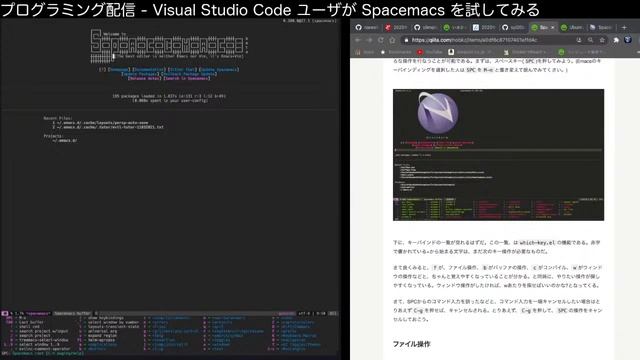Open recent file persp-auto-save
The height and width of the screenshot is (360, 640).
(100, 122)
